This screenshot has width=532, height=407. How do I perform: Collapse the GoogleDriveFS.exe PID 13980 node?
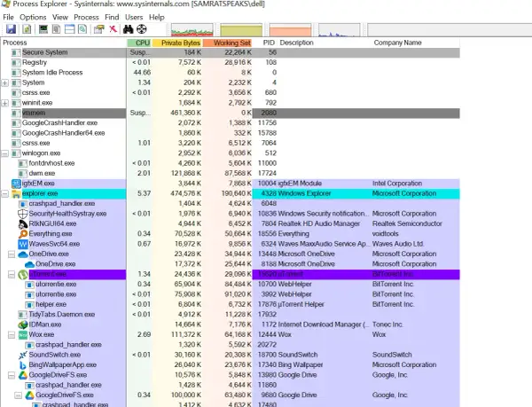(12, 375)
